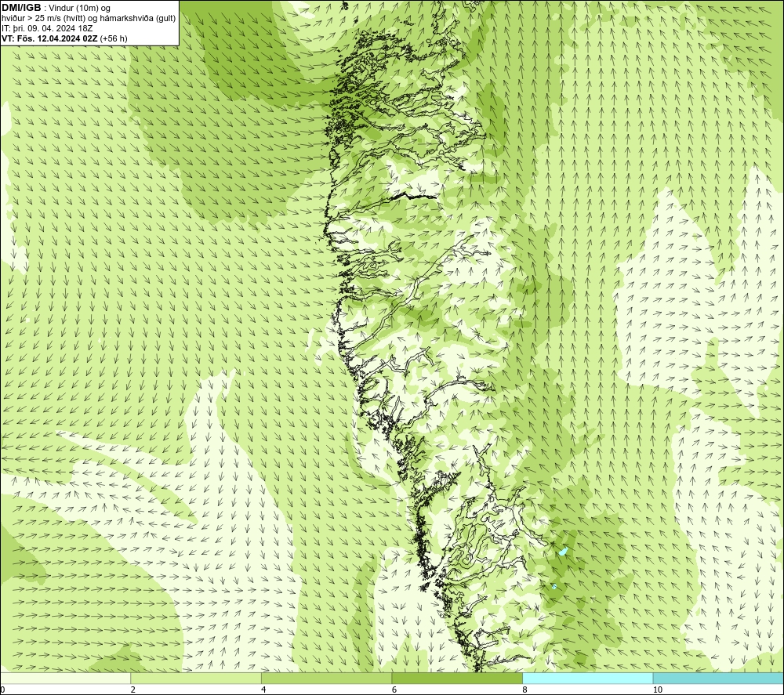Click the 8–10 m/s light cyan legend swatch
Screen dimensions: 784x695
tap(587, 678)
